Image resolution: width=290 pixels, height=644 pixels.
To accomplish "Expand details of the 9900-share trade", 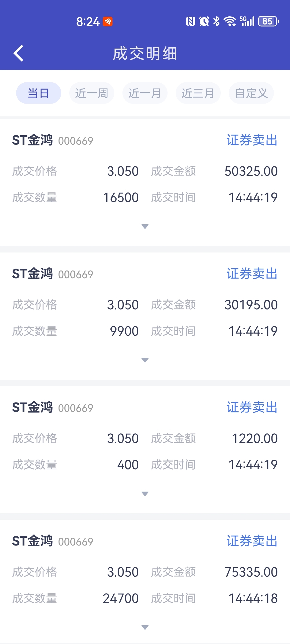I will pyautogui.click(x=145, y=360).
